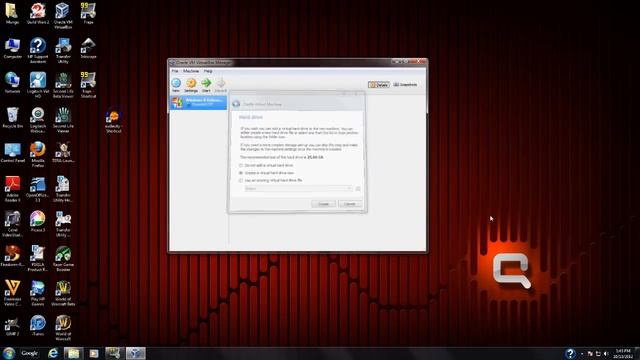Screen dimensions: 640x360
Task: Click the Play HP Games icon
Action: (38, 293)
